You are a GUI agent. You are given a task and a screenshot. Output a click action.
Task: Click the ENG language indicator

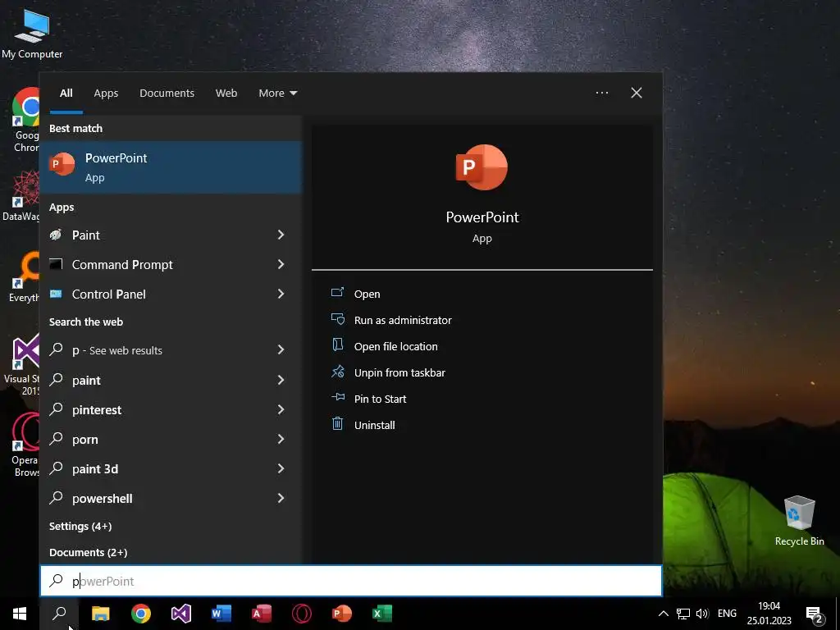(x=727, y=614)
